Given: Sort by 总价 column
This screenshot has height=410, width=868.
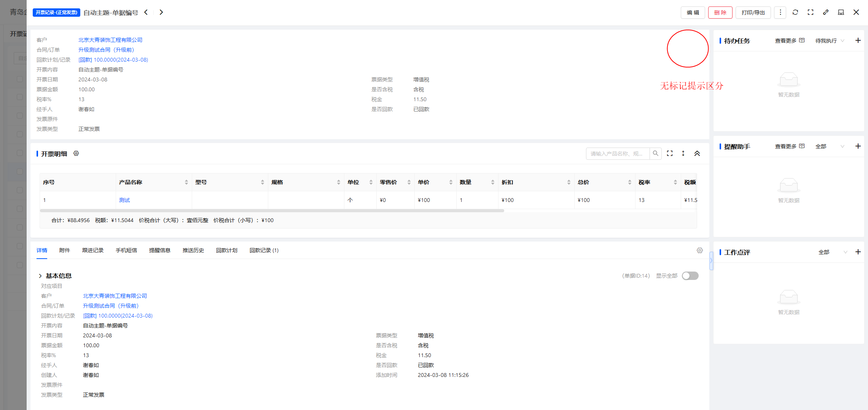Looking at the screenshot, I should click(630, 182).
